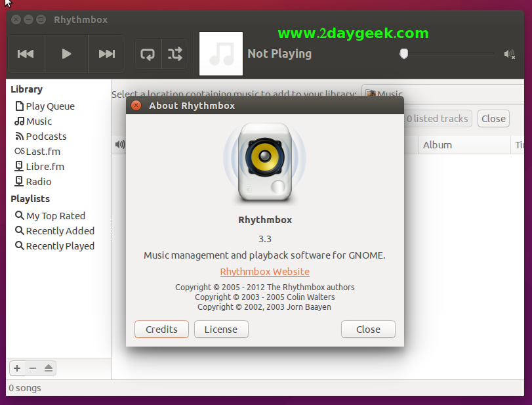Click the muted speaker volume icon
Image resolution: width=532 pixels, height=405 pixels.
point(509,54)
